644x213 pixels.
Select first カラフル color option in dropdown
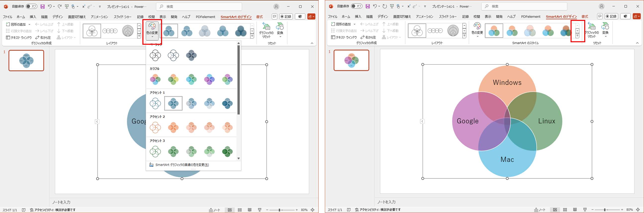coord(155,79)
